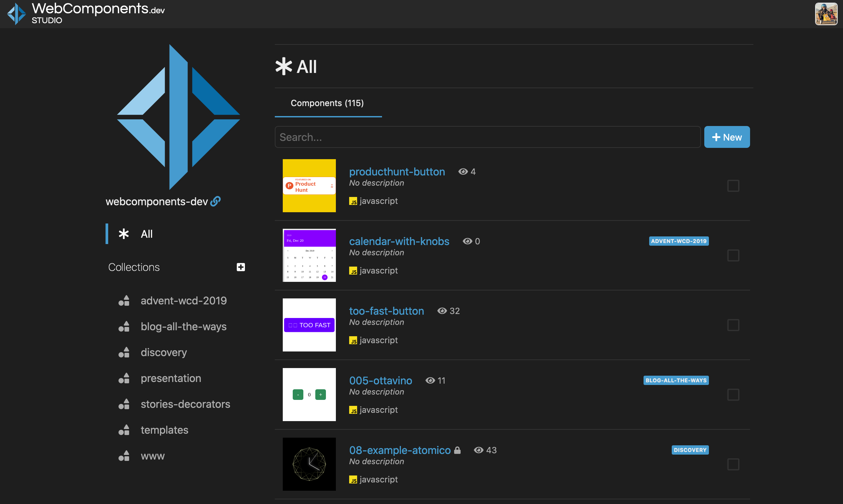Select All in the sidebar navigation
Viewport: 843px width, 504px height.
[x=147, y=234]
